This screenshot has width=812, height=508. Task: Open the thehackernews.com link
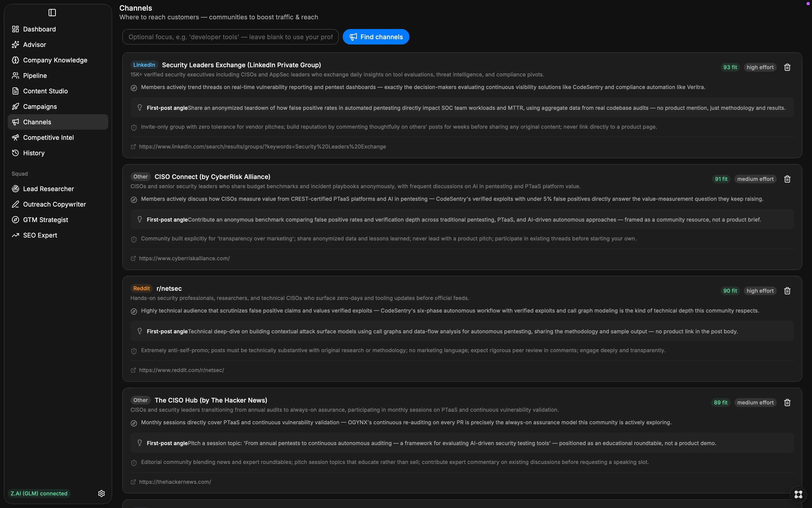(x=175, y=482)
